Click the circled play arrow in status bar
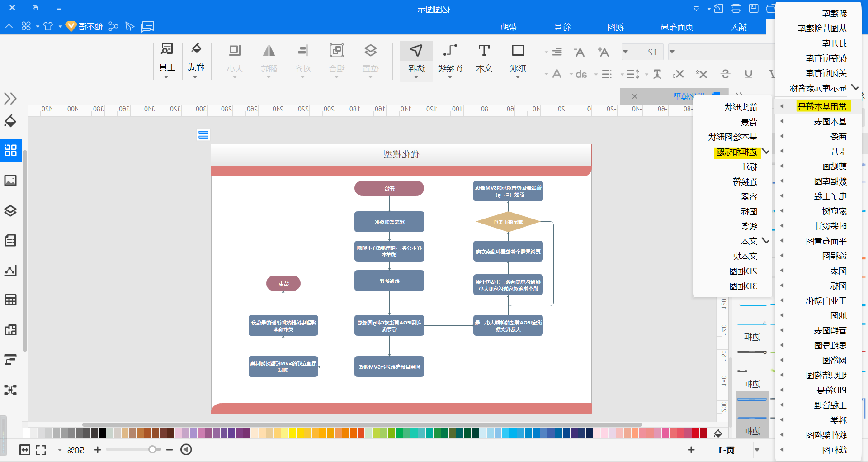The image size is (868, 462). point(186,449)
